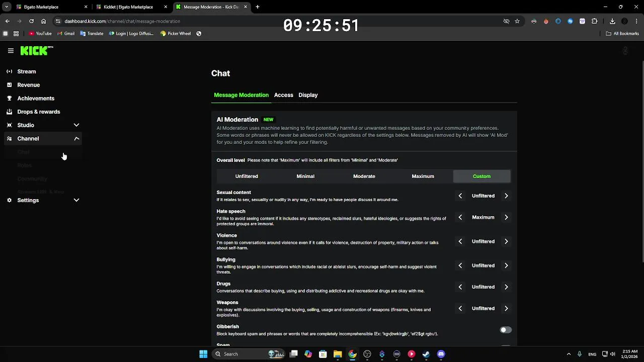The height and width of the screenshot is (362, 644).
Task: Click right arrow for Weapons level
Action: pyautogui.click(x=506, y=308)
